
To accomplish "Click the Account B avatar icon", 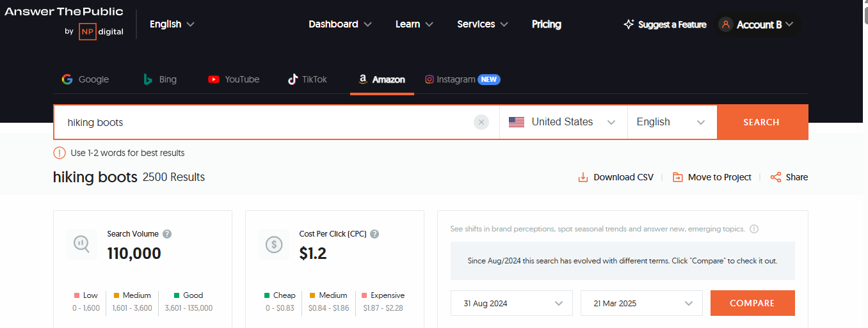I will (725, 24).
